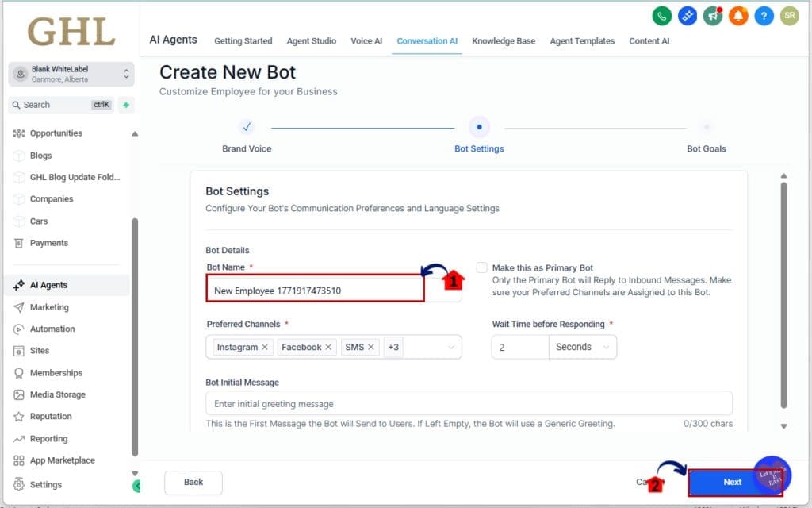This screenshot has height=508, width=812.
Task: Open the Automation section icon
Action: (x=19, y=329)
